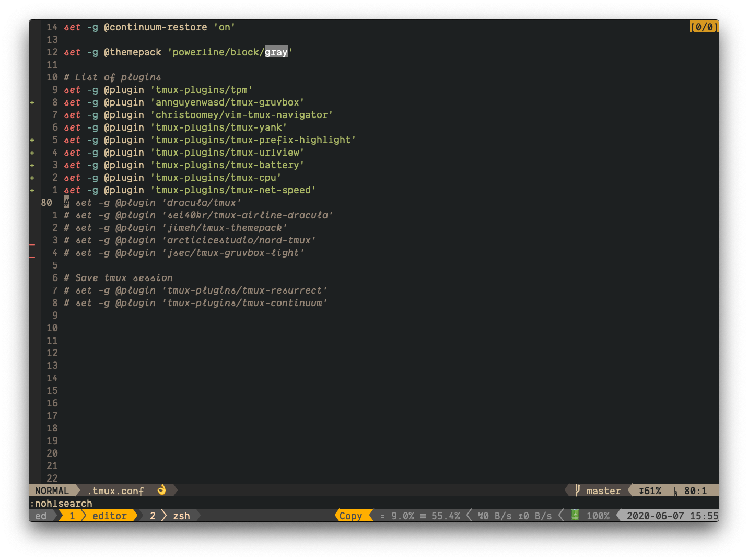This screenshot has height=560, width=748.
Task: Click commented 'tmux-plugins/tmux-resurrect' text
Action: click(244, 290)
